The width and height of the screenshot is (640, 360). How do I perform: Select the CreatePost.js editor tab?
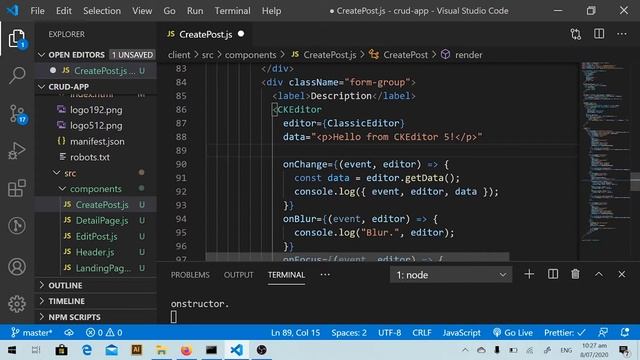[206, 34]
